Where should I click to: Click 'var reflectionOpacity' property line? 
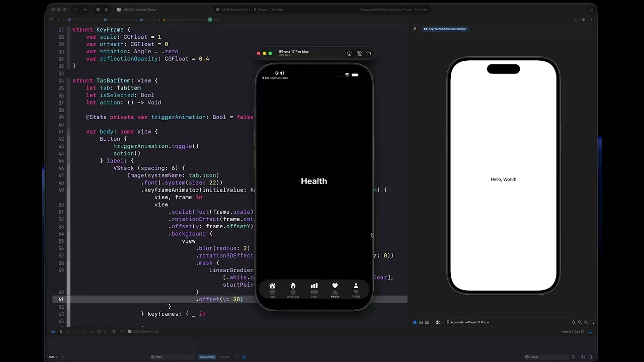point(147,59)
